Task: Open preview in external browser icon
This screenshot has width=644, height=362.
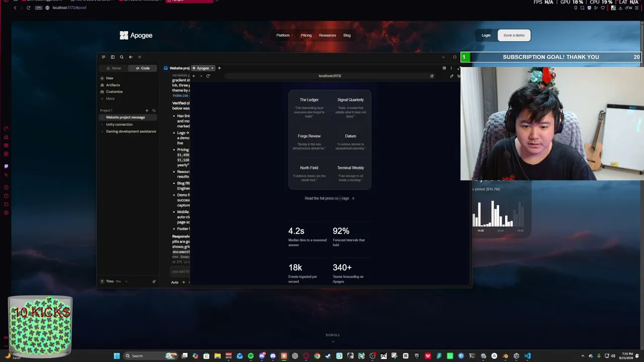Action: coord(432,76)
